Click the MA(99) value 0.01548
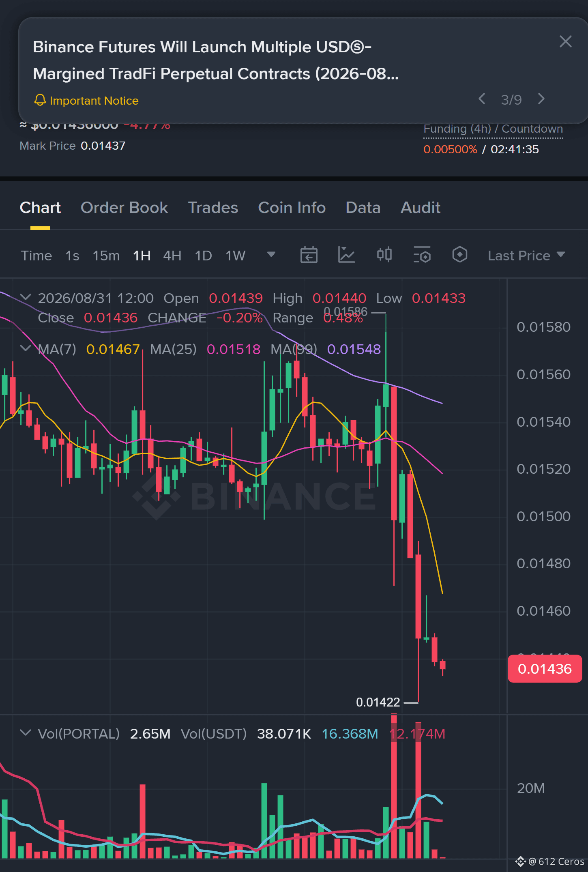The image size is (588, 872). (354, 349)
